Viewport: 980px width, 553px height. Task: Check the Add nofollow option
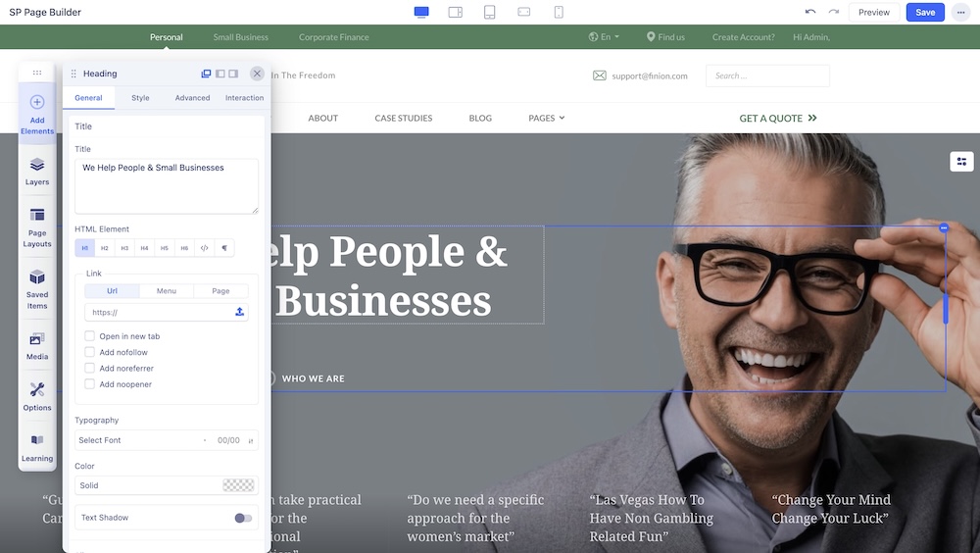[90, 352]
